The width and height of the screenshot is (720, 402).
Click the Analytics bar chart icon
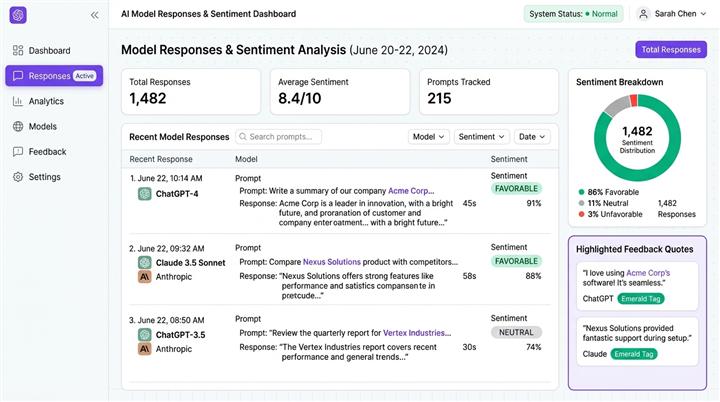(18, 101)
